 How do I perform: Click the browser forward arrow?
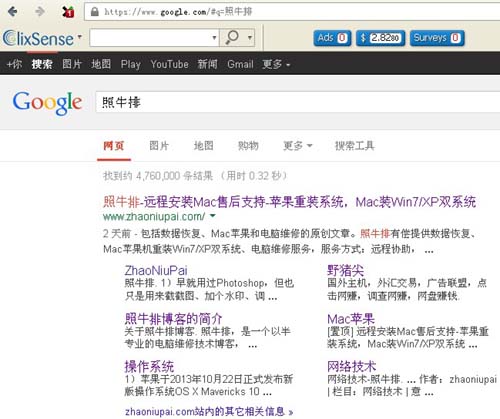point(40,12)
